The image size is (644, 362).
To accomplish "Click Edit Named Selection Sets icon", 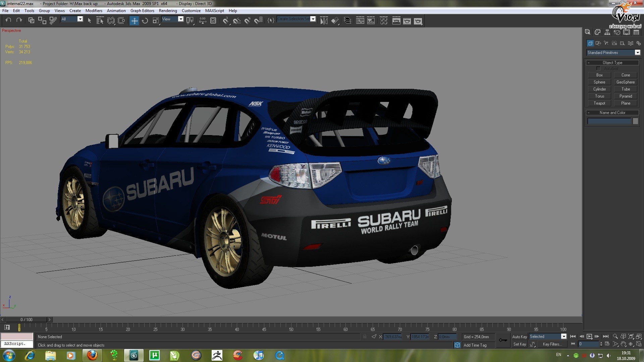I will click(271, 20).
